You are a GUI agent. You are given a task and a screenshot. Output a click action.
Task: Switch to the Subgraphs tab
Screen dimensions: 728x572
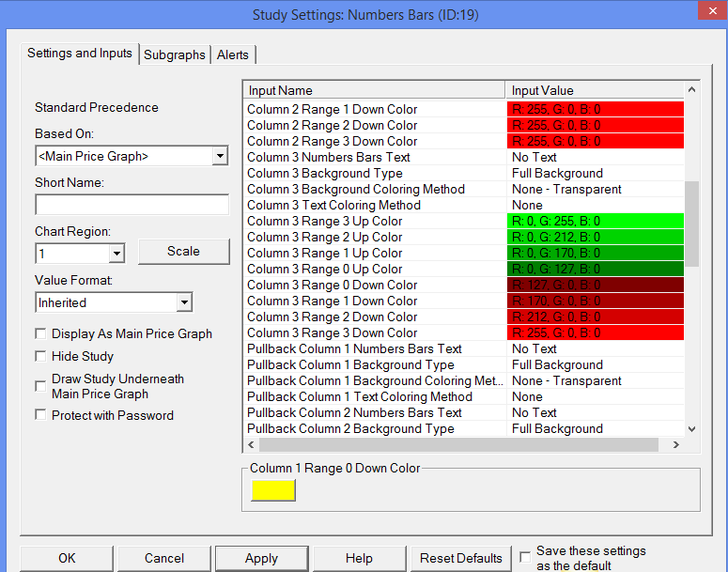click(175, 54)
